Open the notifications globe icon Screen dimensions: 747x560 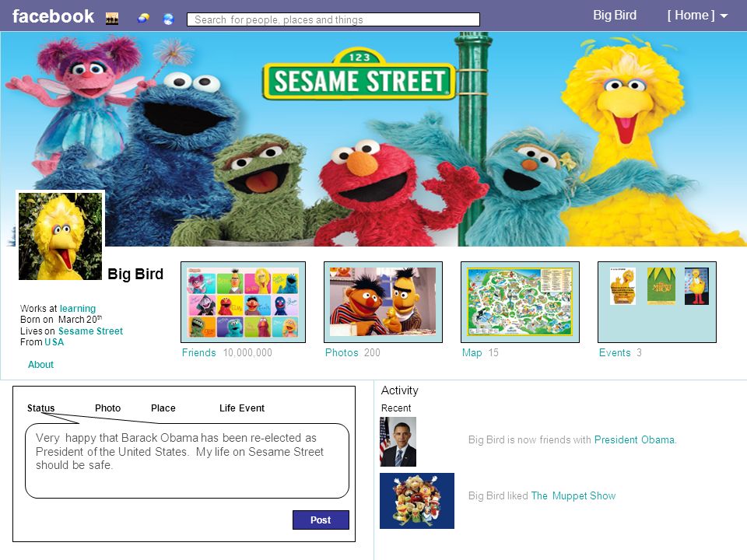pos(168,19)
